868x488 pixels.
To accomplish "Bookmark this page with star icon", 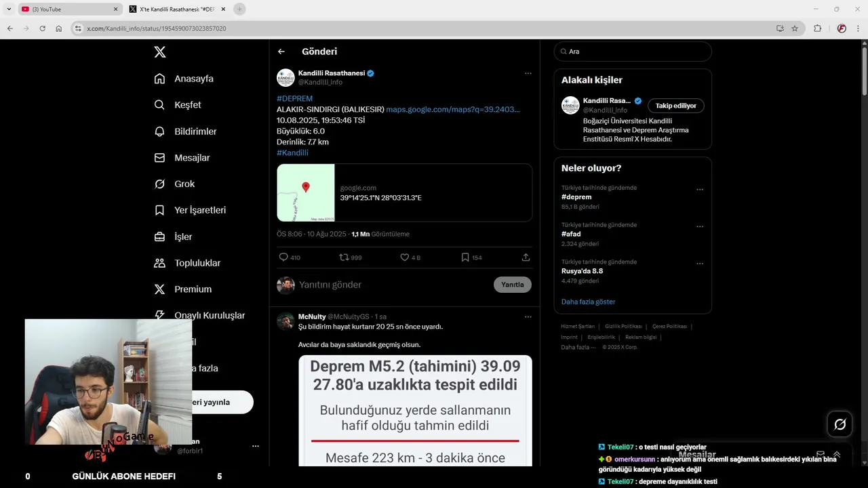I will click(x=795, y=28).
